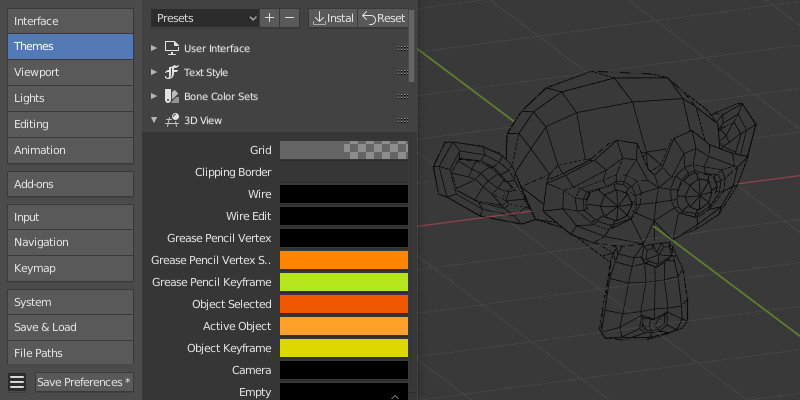Open Navigation preferences
Image resolution: width=800 pixels, height=400 pixels.
tap(70, 242)
